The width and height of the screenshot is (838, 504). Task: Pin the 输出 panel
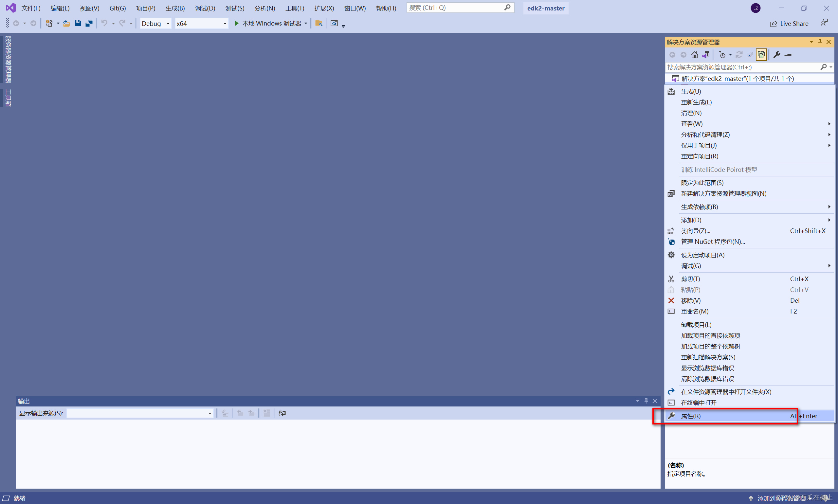pos(647,401)
